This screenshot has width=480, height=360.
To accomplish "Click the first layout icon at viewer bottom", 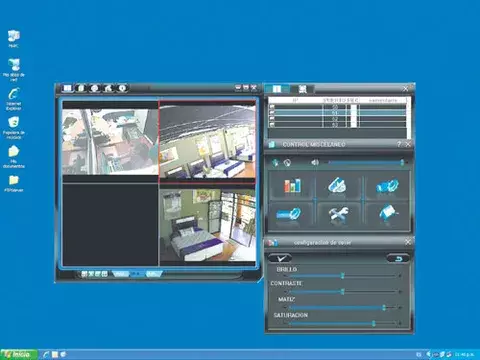I will [84, 274].
